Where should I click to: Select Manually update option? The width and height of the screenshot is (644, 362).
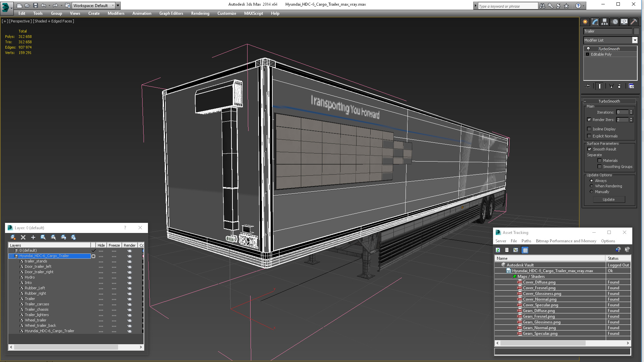pos(591,192)
